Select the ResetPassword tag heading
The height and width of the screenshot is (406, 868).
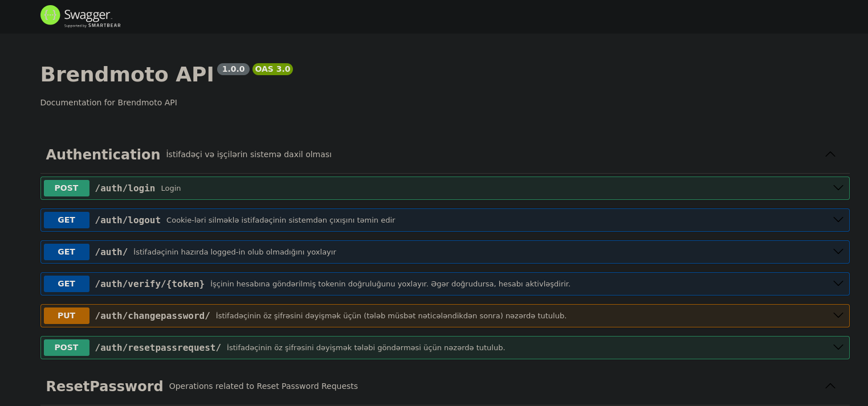[x=104, y=386]
